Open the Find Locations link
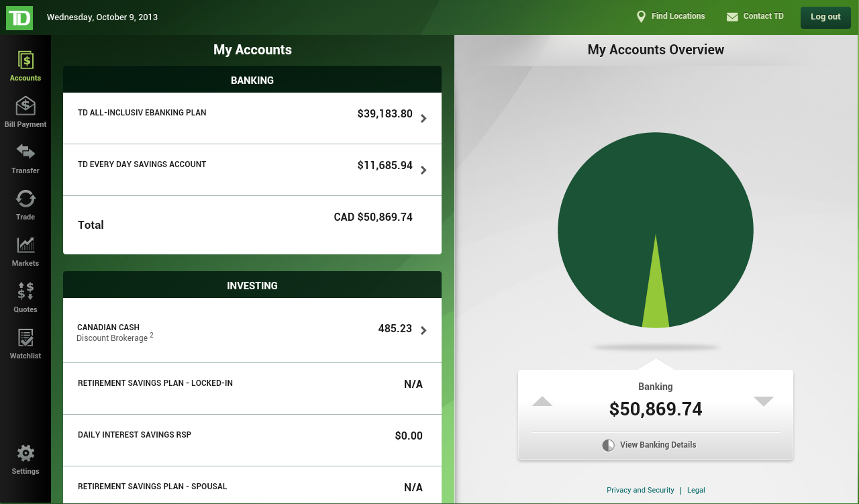Viewport: 859px width, 504px height. pyautogui.click(x=678, y=16)
